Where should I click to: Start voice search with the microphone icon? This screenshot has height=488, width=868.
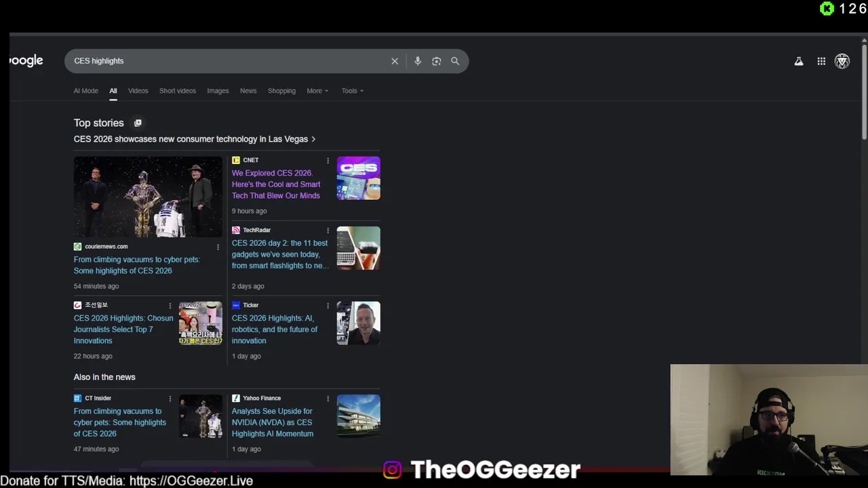pos(418,61)
